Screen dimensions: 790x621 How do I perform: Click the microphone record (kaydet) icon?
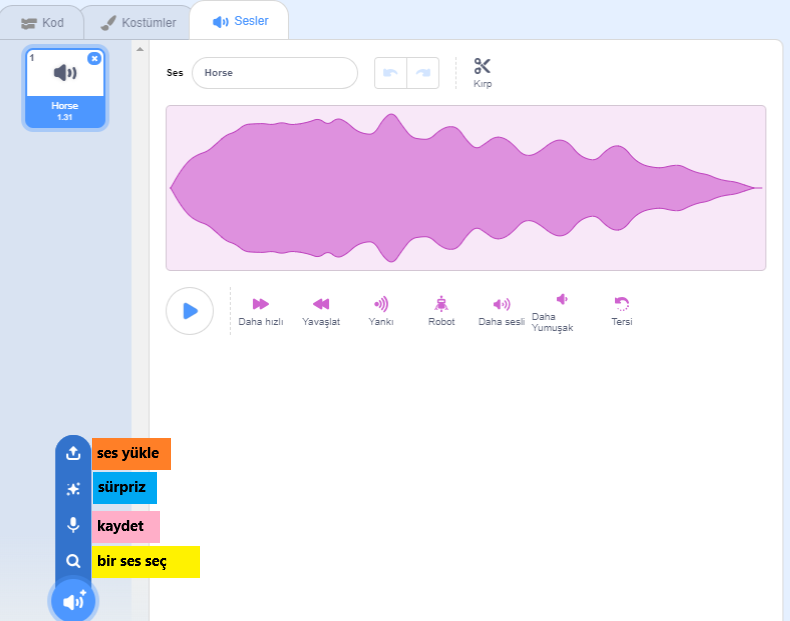tap(73, 525)
